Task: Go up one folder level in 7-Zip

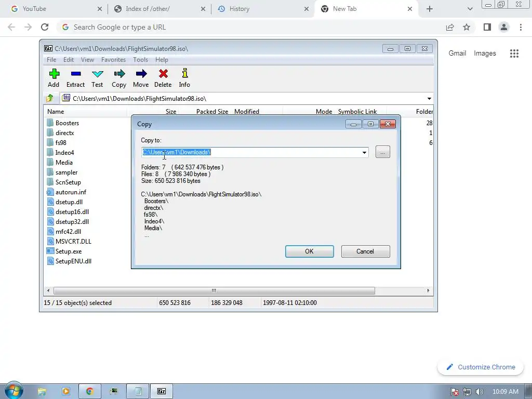Action: [x=50, y=98]
